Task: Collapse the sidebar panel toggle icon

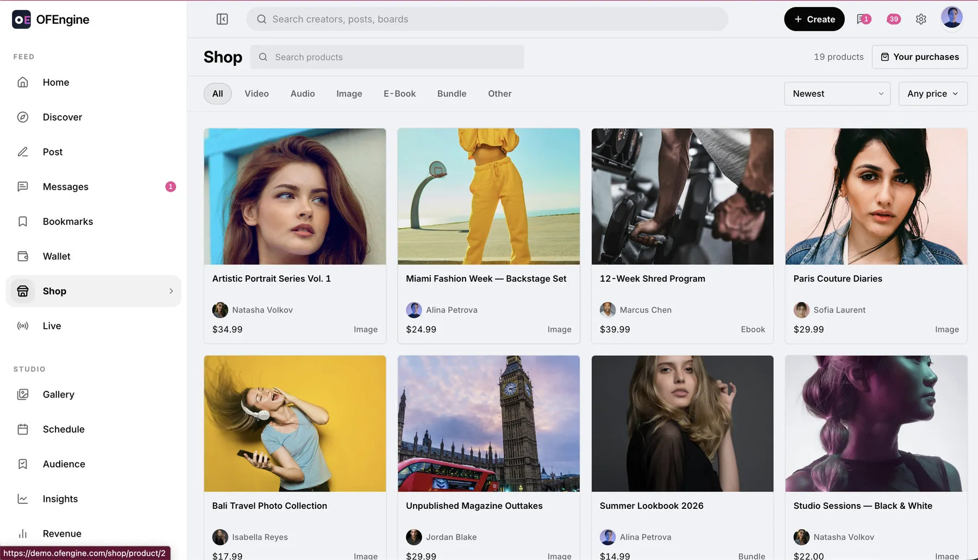Action: pyautogui.click(x=222, y=19)
